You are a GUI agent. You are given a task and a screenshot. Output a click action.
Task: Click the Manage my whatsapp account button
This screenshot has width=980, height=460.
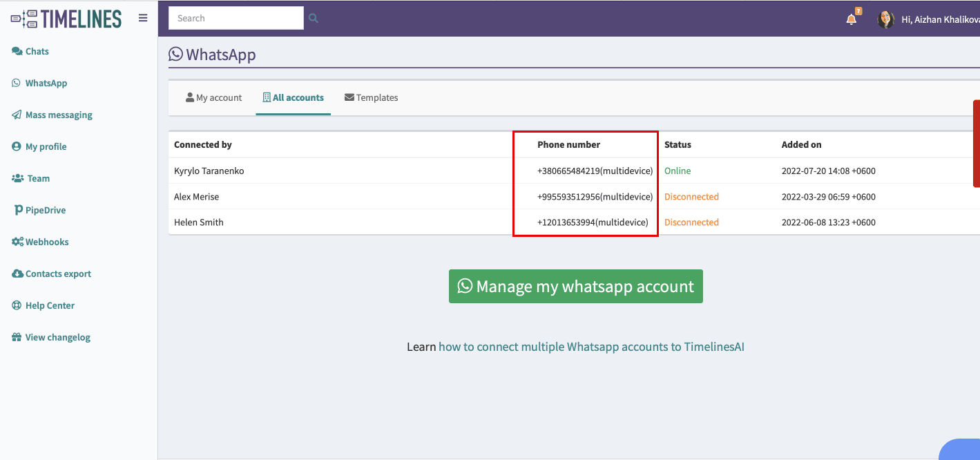click(575, 286)
